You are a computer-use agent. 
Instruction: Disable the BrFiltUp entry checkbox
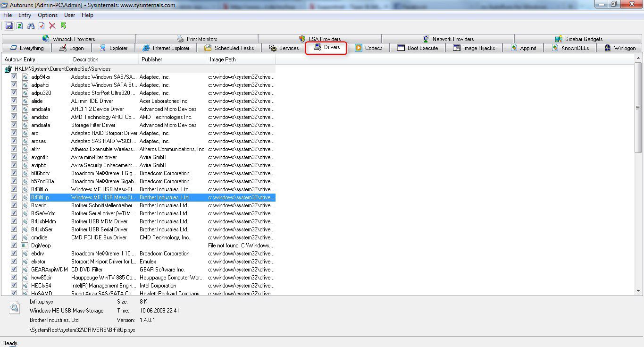coord(14,197)
